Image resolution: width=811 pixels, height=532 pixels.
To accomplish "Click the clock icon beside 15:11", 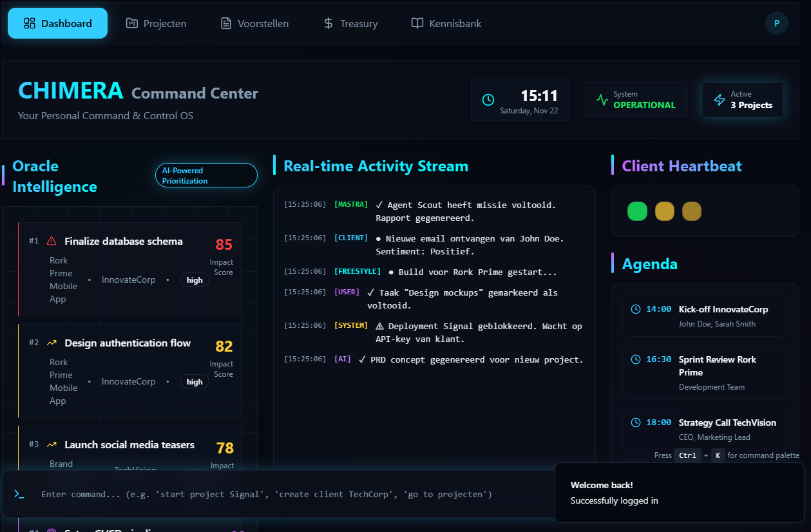I will tap(488, 100).
